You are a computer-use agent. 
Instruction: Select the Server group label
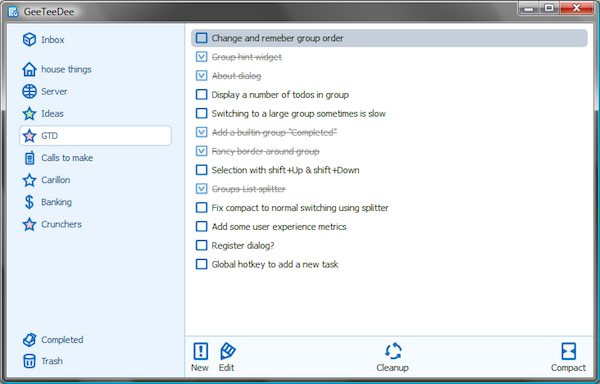pos(54,91)
